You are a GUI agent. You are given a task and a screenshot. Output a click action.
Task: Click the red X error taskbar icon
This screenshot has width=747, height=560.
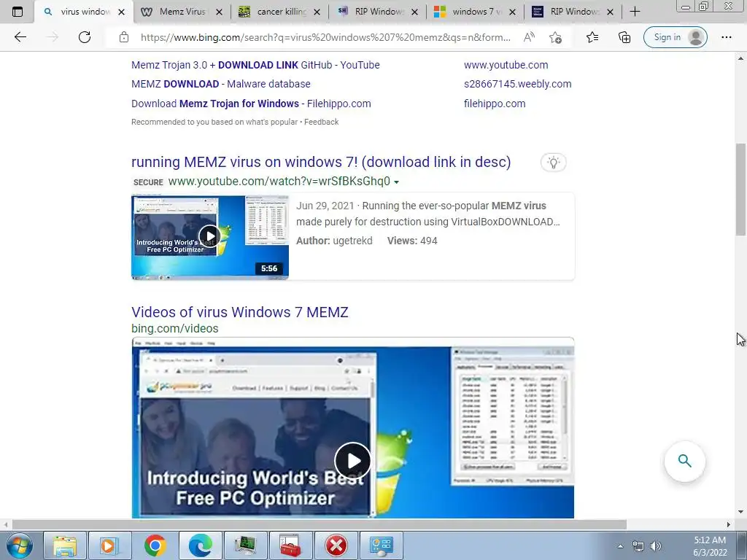pos(336,545)
